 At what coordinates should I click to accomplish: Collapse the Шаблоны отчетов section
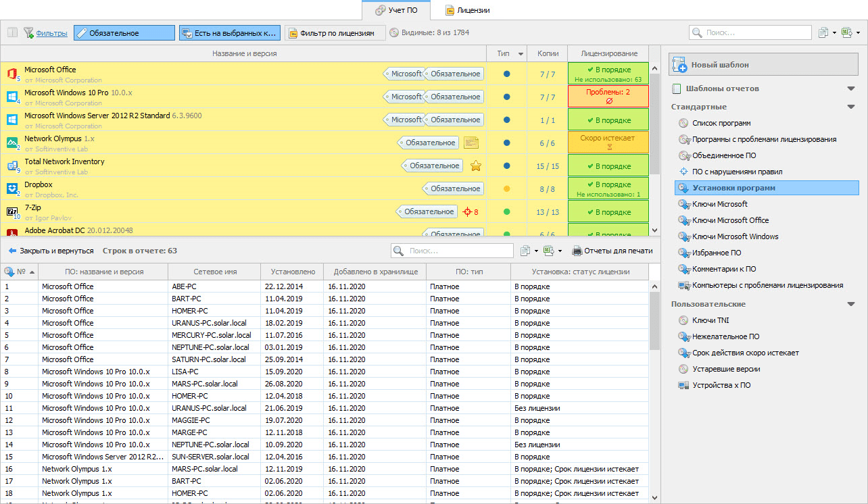851,89
